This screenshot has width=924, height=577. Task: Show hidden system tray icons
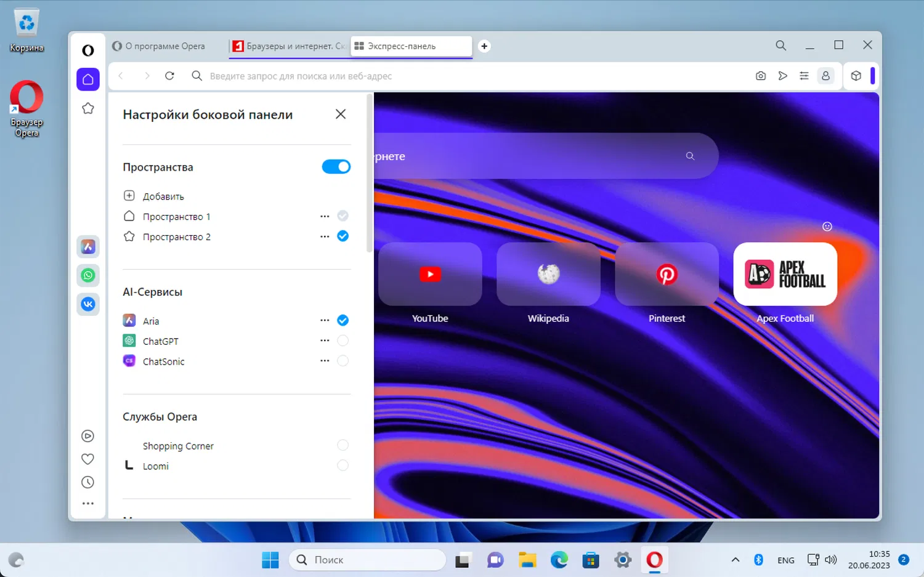pyautogui.click(x=735, y=560)
